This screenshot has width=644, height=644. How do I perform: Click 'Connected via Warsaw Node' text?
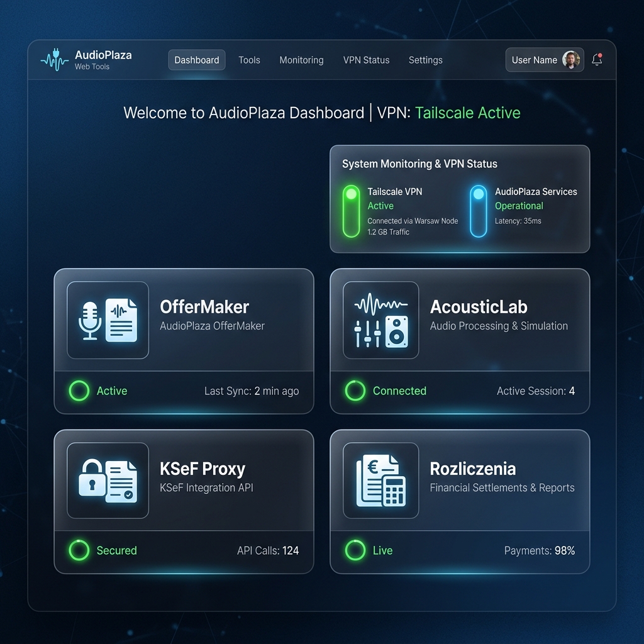pos(413,221)
